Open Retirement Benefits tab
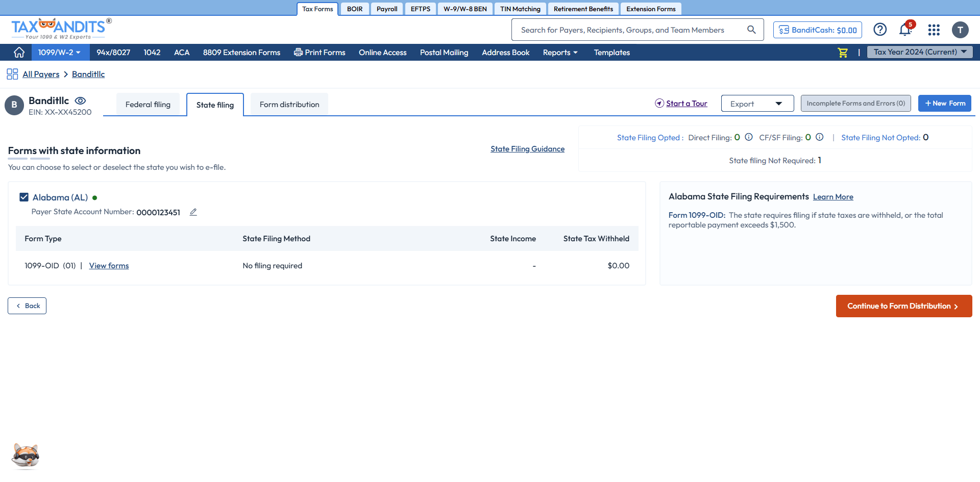 (583, 9)
